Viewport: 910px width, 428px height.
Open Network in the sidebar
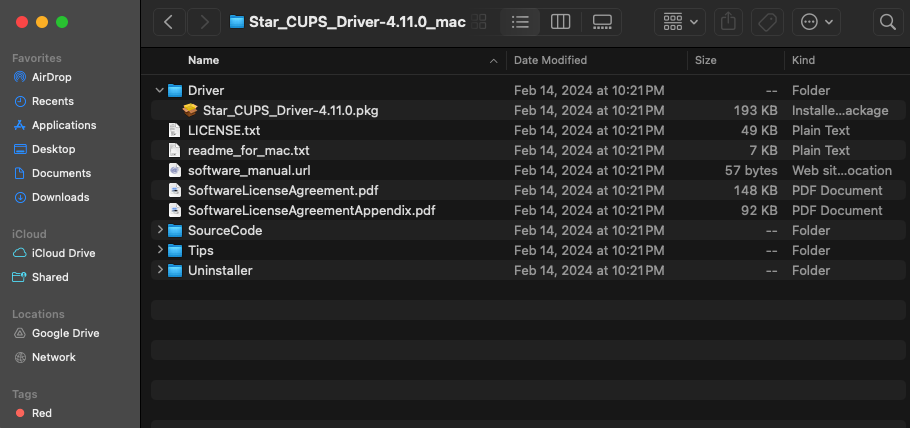[x=45, y=357]
